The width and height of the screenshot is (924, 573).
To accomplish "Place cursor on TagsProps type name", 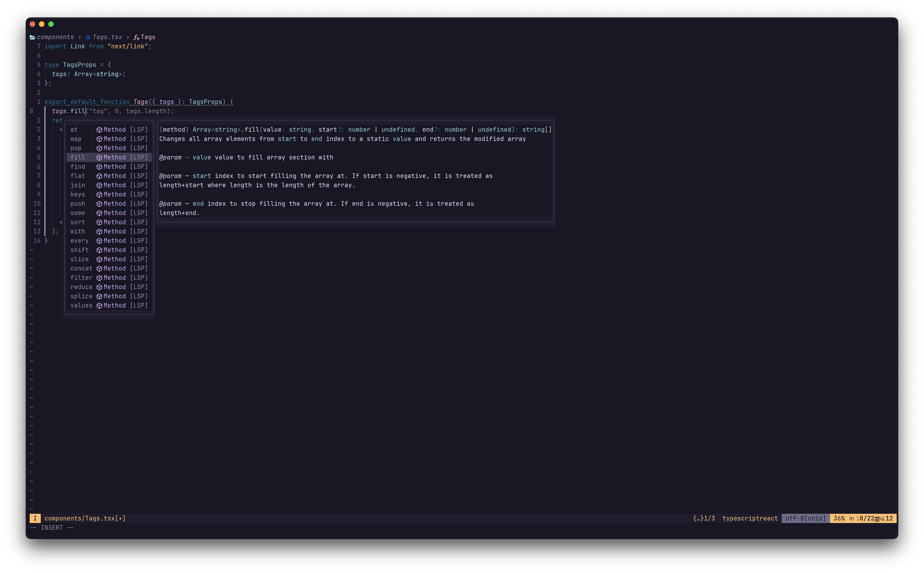I will [x=79, y=65].
